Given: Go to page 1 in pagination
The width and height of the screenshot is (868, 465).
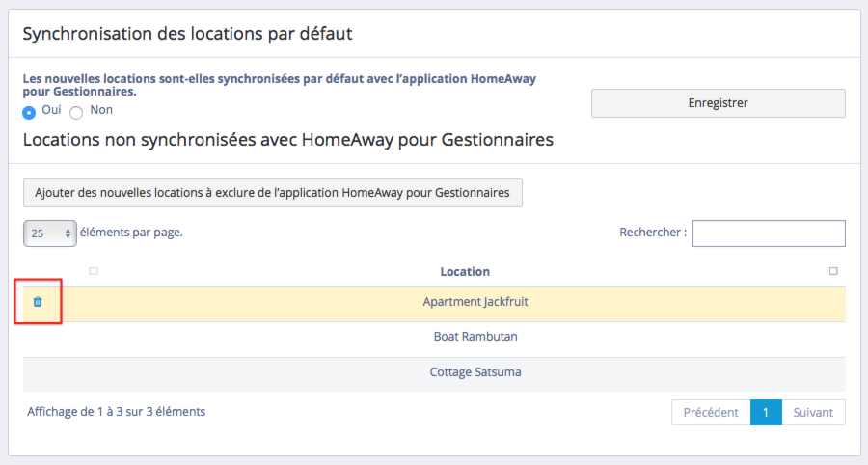Looking at the screenshot, I should click(766, 413).
